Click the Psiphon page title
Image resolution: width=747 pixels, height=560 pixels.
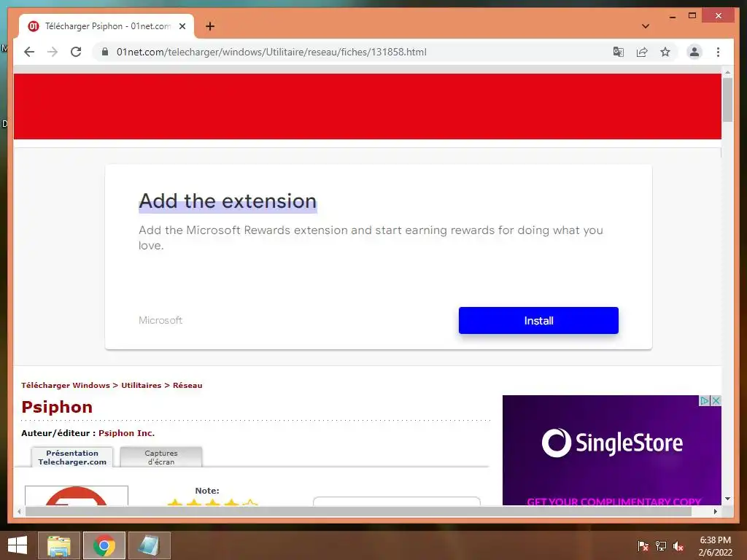(57, 407)
